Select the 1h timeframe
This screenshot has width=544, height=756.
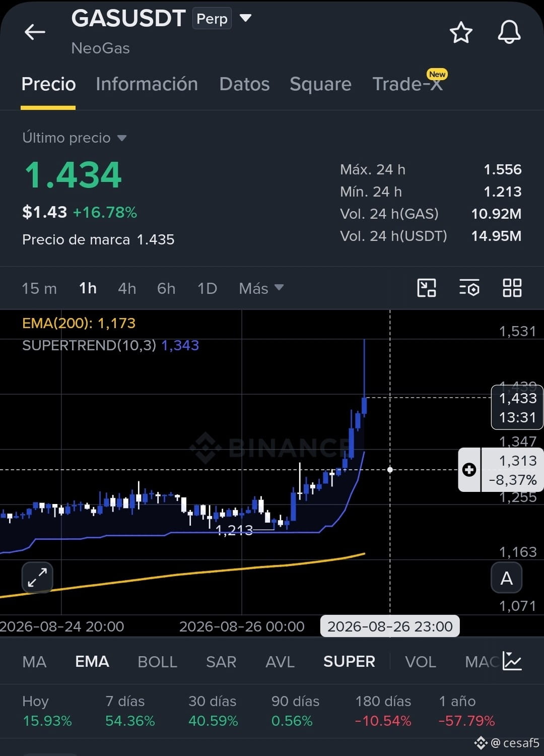(88, 288)
